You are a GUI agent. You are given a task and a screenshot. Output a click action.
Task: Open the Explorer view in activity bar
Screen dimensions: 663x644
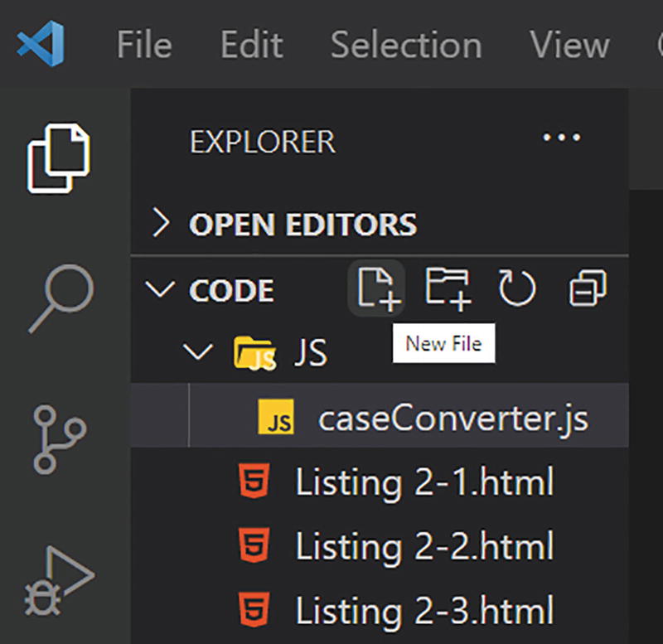58,157
